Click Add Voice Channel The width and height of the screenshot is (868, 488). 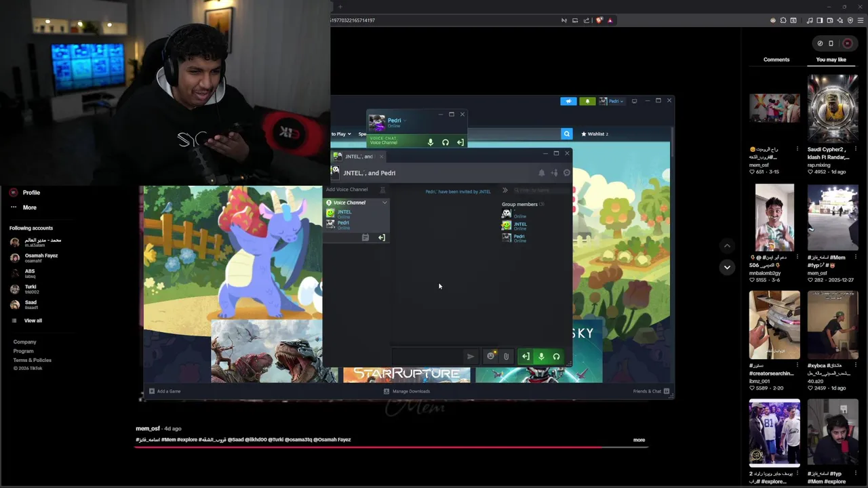[347, 190]
